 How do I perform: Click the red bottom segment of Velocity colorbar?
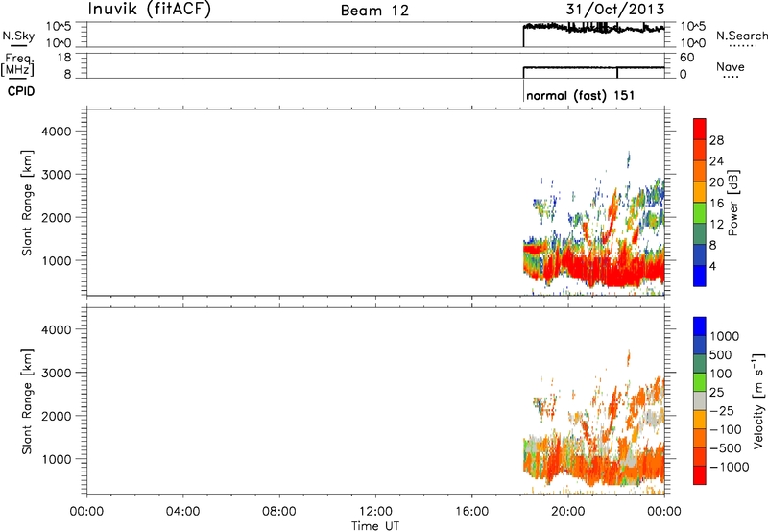click(x=700, y=475)
